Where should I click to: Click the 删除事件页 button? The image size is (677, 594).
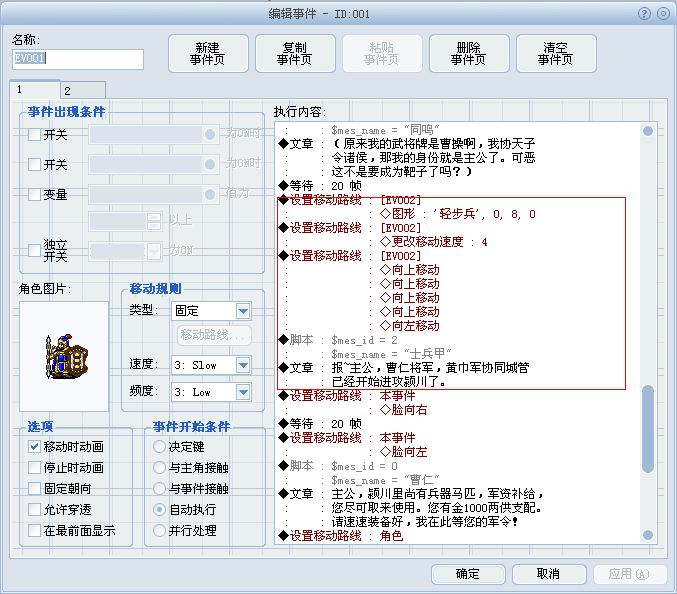pyautogui.click(x=469, y=54)
